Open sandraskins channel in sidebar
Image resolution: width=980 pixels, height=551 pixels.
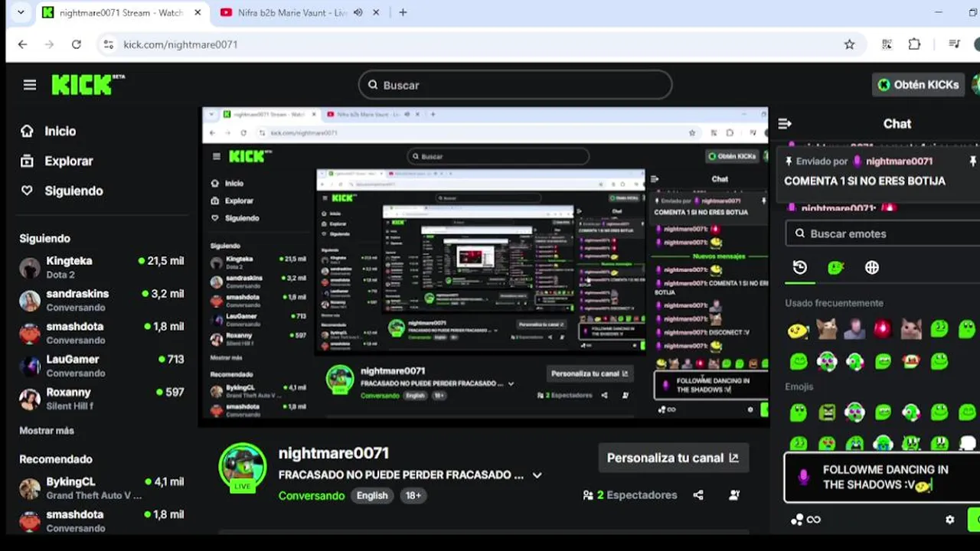click(x=102, y=300)
